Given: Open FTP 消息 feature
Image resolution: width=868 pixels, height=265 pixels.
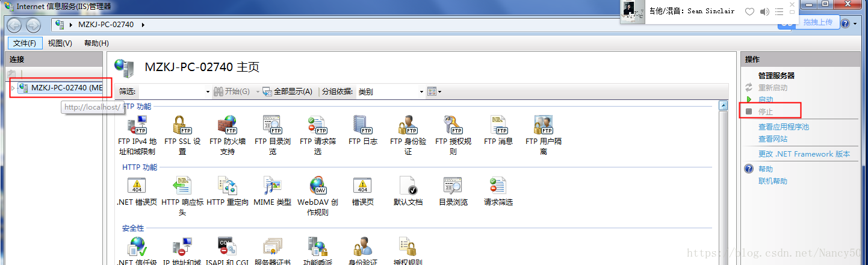Looking at the screenshot, I should pyautogui.click(x=498, y=130).
